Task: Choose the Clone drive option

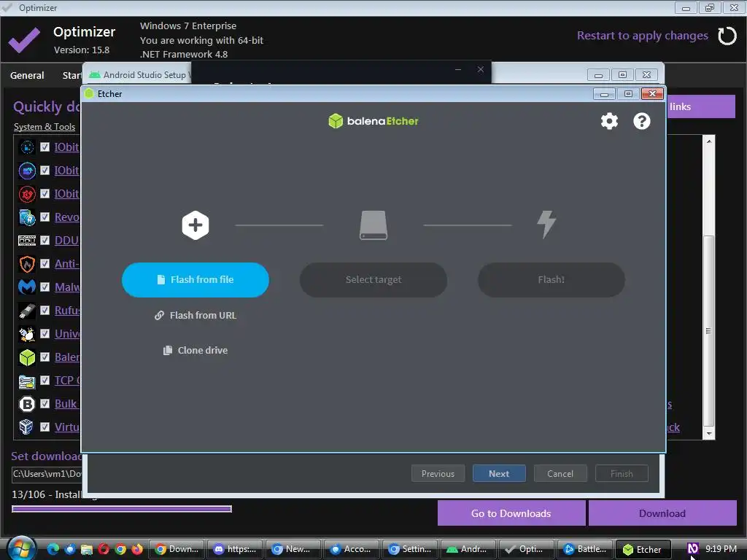Action: [196, 351]
